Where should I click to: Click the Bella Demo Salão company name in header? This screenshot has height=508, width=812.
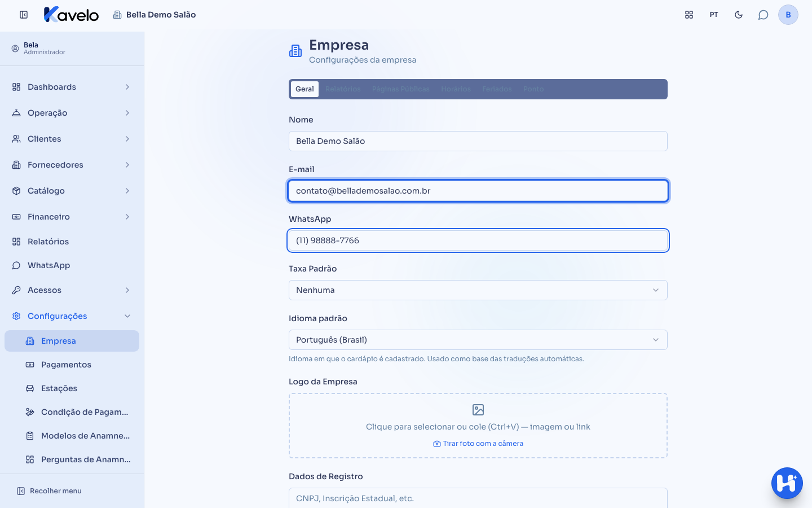point(161,15)
